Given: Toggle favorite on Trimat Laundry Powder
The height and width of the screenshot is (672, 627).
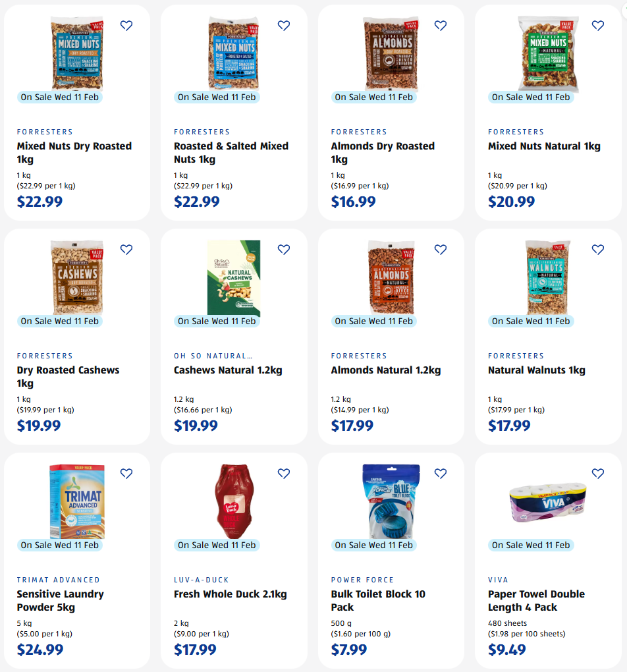Looking at the screenshot, I should (x=126, y=474).
